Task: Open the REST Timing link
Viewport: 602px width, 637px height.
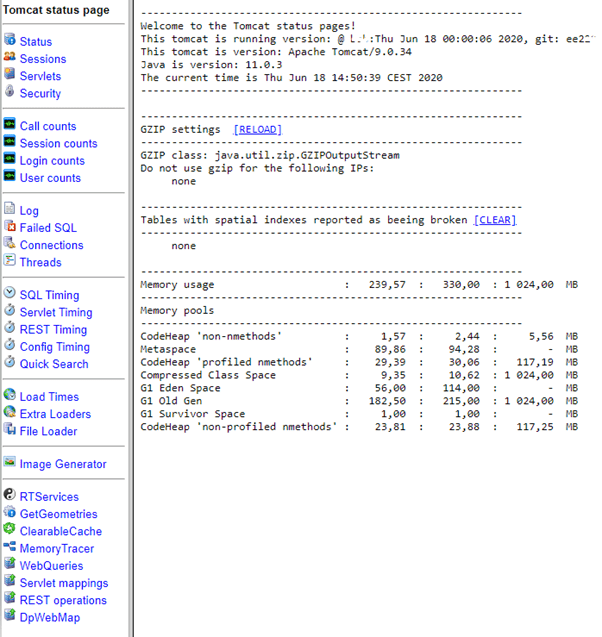Action: coord(53,330)
